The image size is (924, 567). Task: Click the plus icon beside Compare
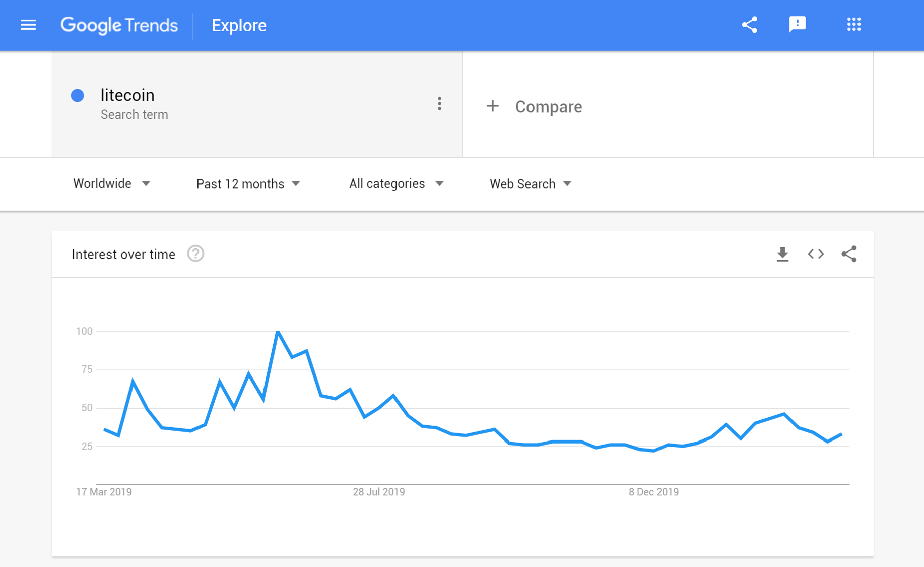tap(492, 106)
